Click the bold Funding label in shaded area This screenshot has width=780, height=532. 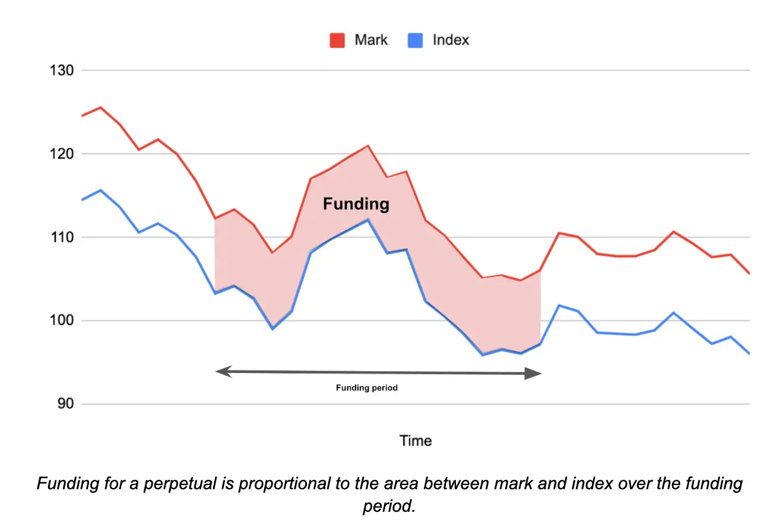click(356, 204)
